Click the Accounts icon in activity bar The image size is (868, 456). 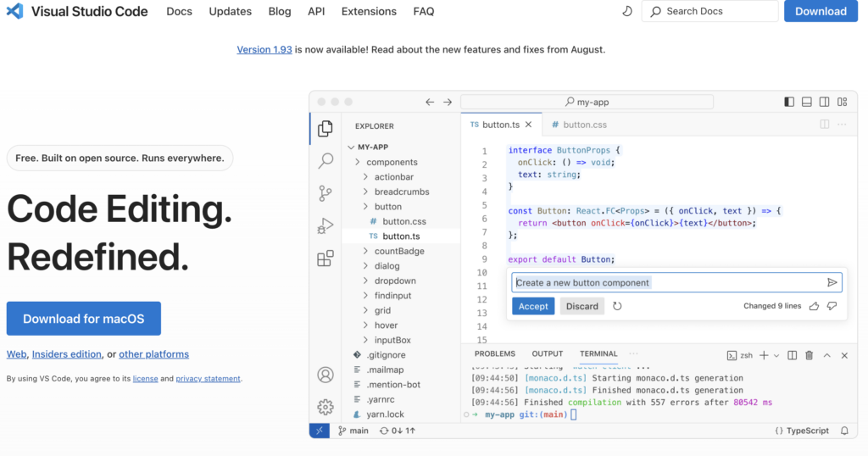[x=325, y=375]
